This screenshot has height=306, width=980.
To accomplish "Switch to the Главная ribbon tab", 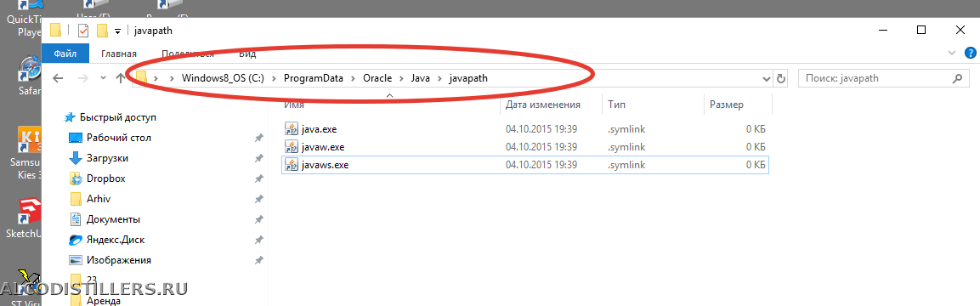I will (x=119, y=54).
